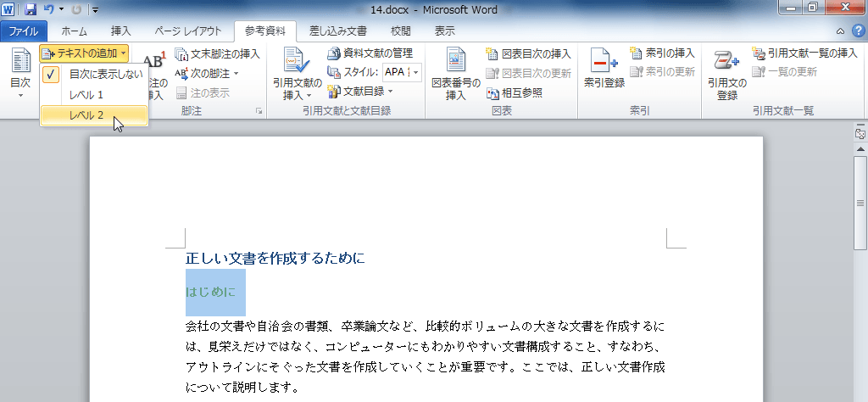Open the 引用文献の挿入 citation dropdown
Viewport: 868px width, 402px height.
[x=298, y=75]
